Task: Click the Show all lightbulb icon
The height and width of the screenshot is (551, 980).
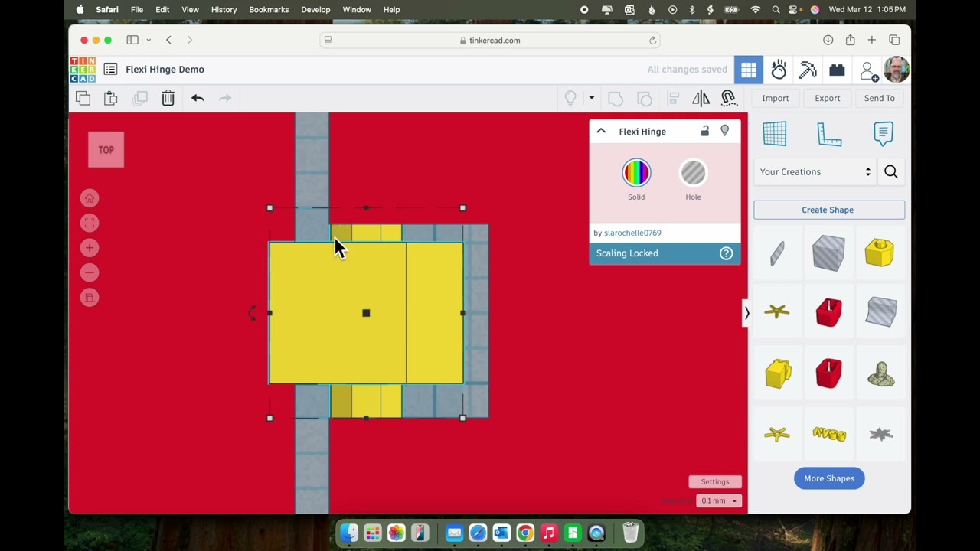Action: tap(570, 98)
